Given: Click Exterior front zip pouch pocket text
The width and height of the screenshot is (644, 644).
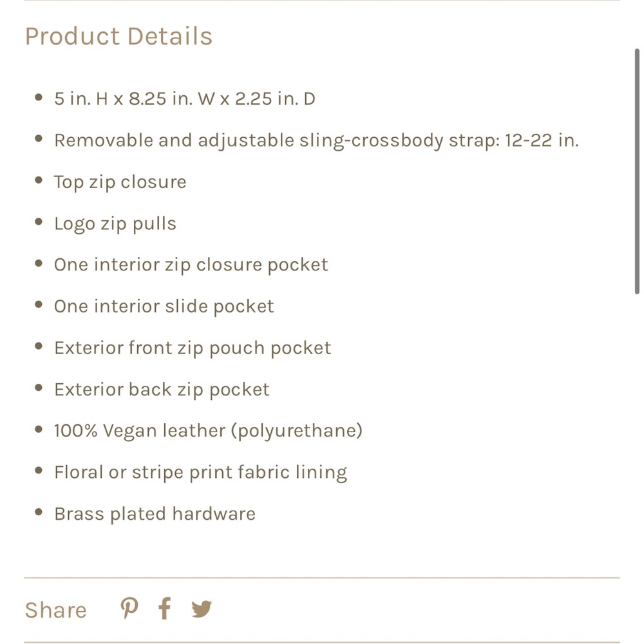Looking at the screenshot, I should click(193, 348).
